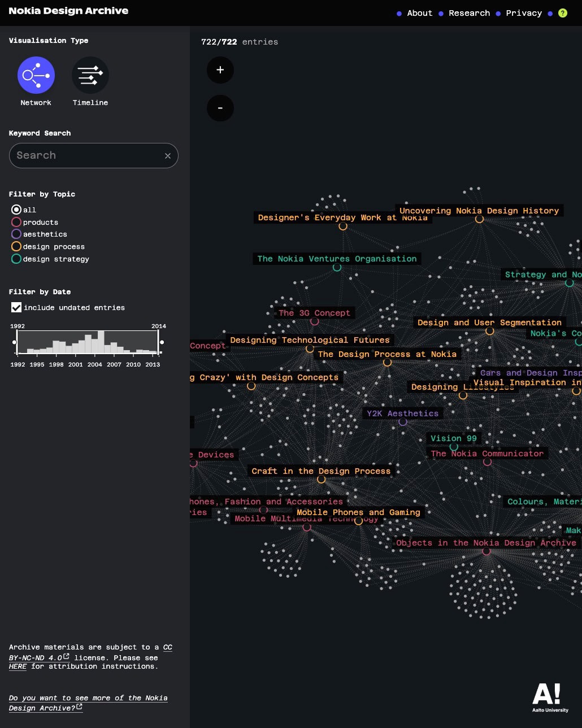The image size is (582, 728).
Task: Select 'Mobile Multimedia Technology' node label
Action: coord(306,518)
